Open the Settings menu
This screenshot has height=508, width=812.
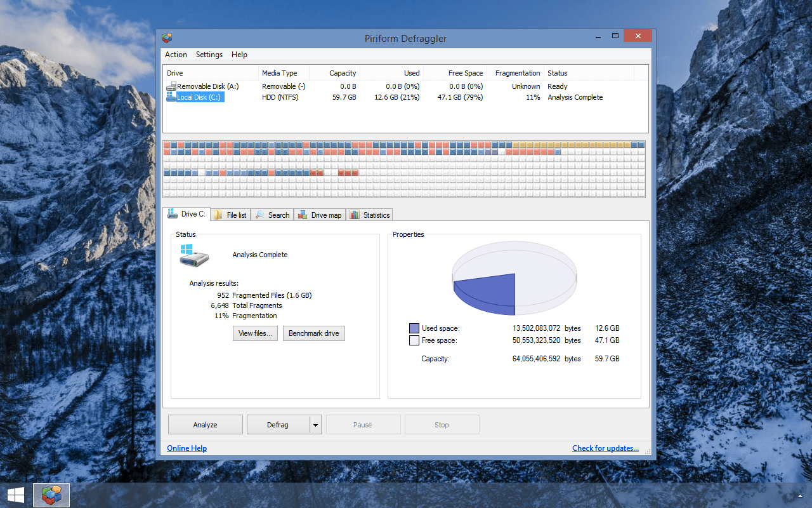click(209, 55)
